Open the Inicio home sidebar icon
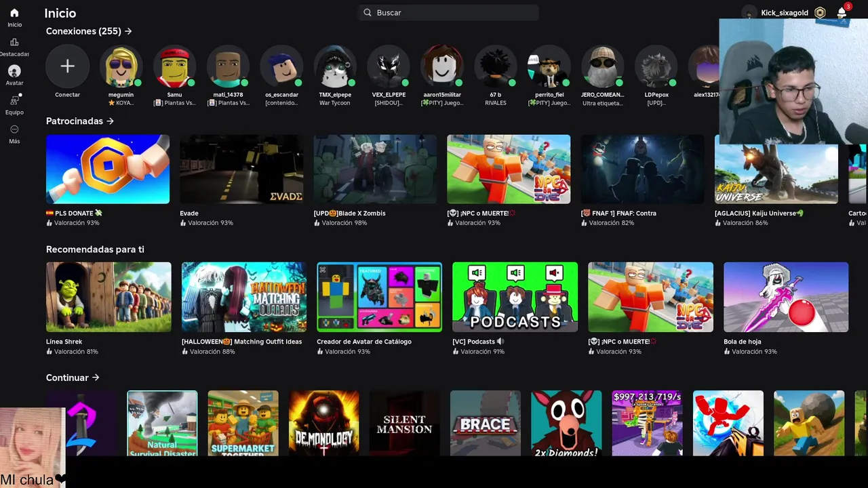The image size is (868, 488). [x=14, y=13]
